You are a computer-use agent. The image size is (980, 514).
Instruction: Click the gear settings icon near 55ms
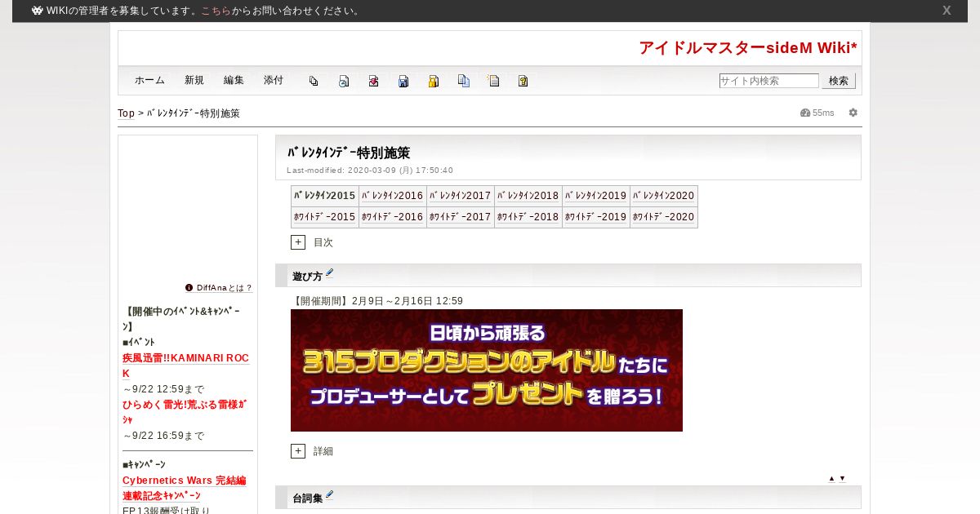click(853, 113)
